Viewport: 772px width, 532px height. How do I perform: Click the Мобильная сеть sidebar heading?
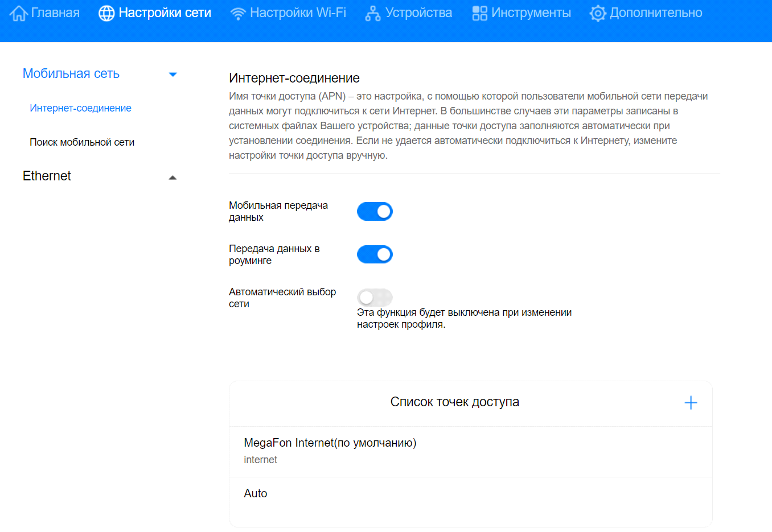tap(71, 74)
